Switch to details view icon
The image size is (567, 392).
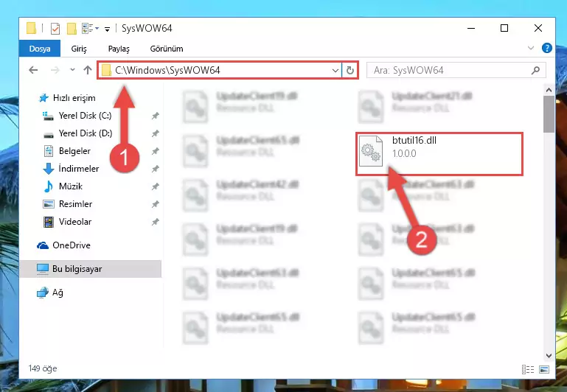(x=528, y=369)
